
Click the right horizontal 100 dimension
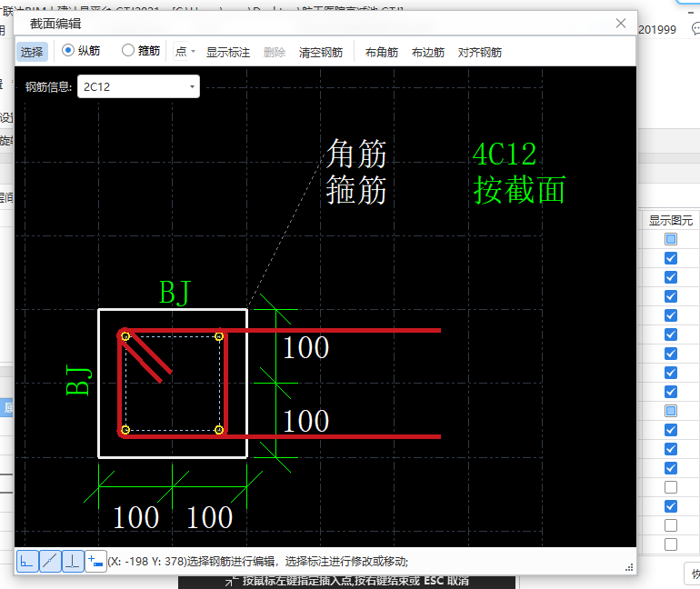(x=209, y=517)
